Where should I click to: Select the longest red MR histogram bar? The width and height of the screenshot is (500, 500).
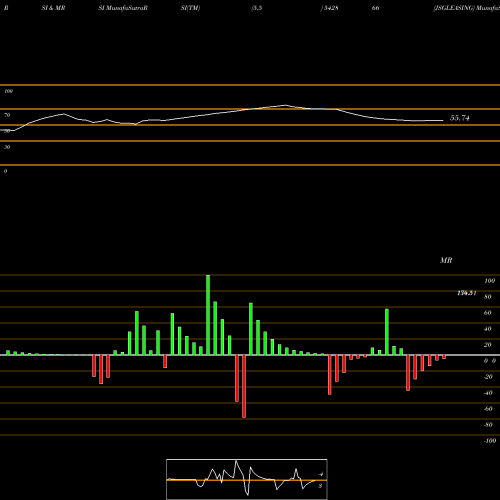tap(244, 386)
